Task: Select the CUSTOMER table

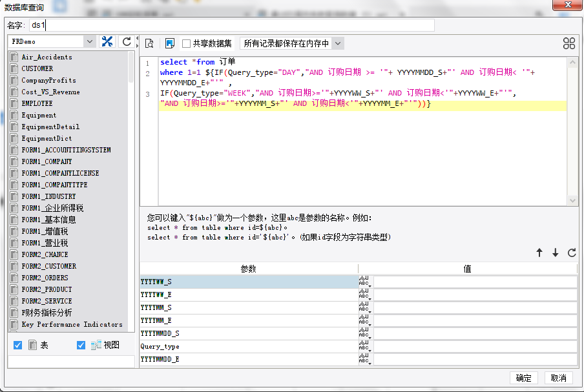Action: (x=37, y=68)
